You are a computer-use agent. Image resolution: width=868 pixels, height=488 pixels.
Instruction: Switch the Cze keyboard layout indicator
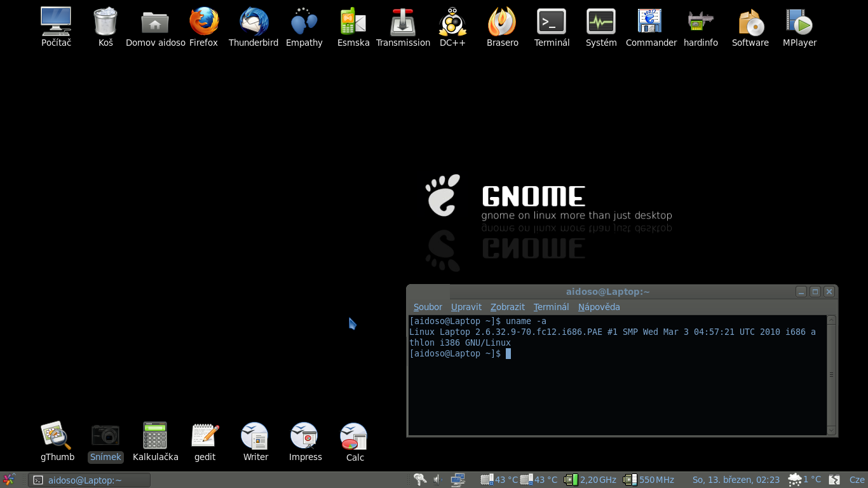[x=857, y=480]
